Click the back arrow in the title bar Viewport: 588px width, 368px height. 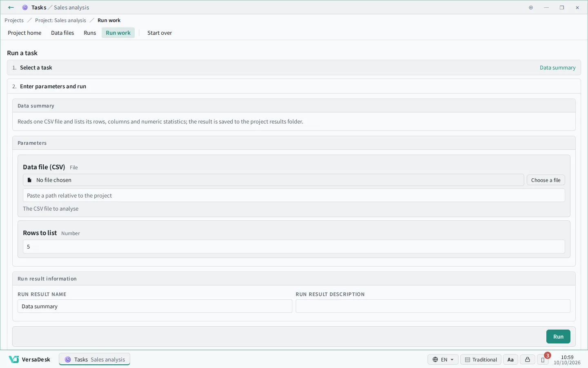tap(11, 7)
